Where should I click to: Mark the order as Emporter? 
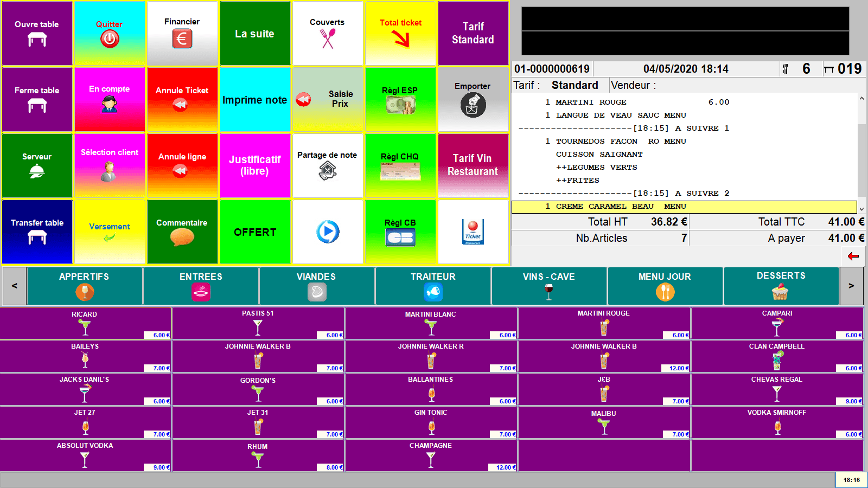coord(473,99)
